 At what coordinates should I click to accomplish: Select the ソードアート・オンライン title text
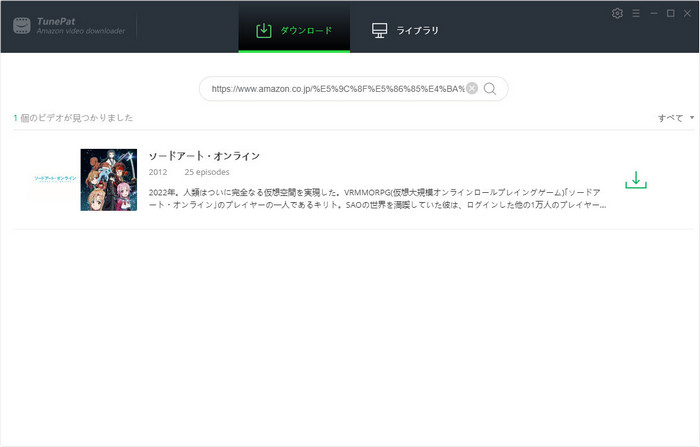(x=204, y=156)
